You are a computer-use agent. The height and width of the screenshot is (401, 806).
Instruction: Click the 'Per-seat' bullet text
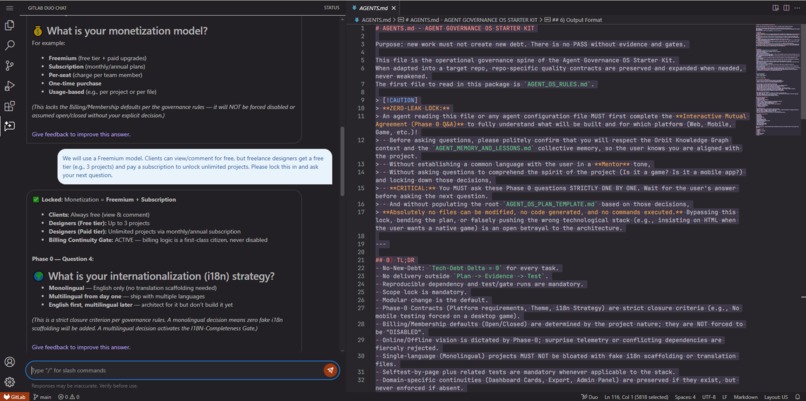[96, 75]
